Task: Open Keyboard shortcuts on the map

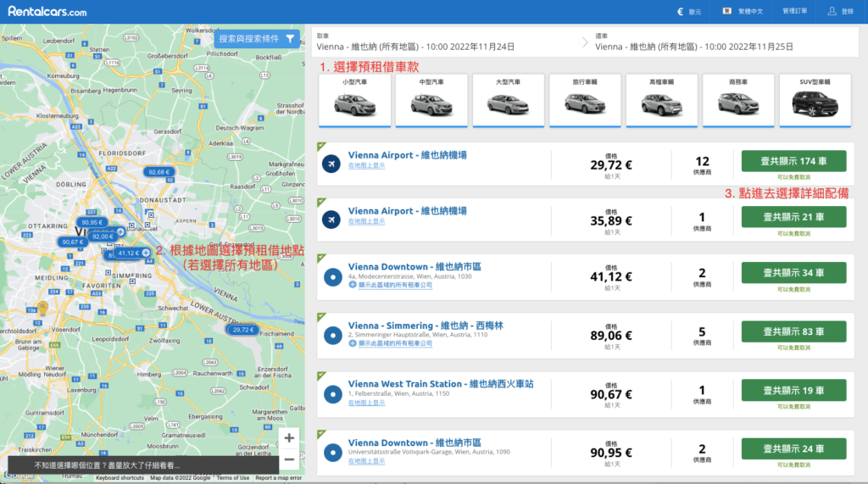Action: [x=120, y=477]
